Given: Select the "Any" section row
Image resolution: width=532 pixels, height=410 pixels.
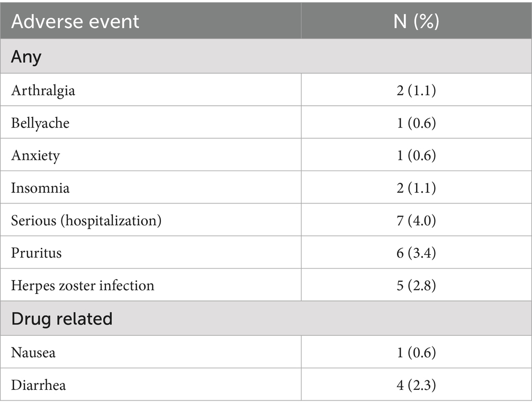Looking at the screenshot, I should [x=26, y=56].
